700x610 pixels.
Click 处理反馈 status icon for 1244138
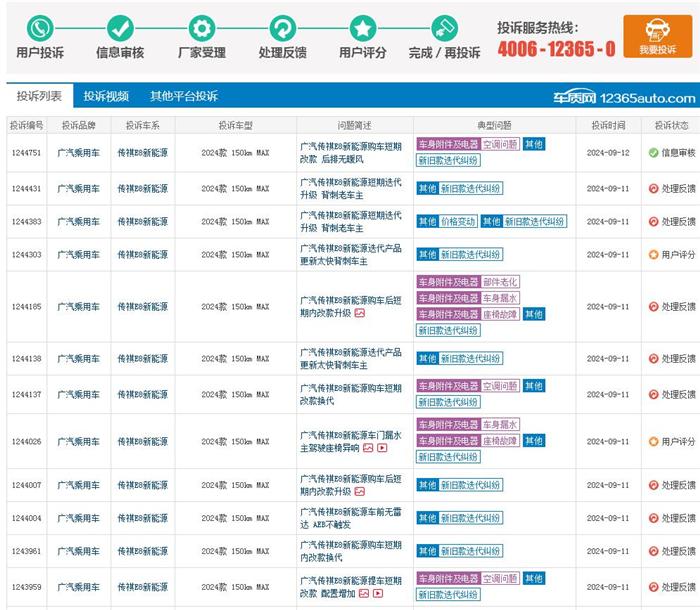tap(654, 358)
